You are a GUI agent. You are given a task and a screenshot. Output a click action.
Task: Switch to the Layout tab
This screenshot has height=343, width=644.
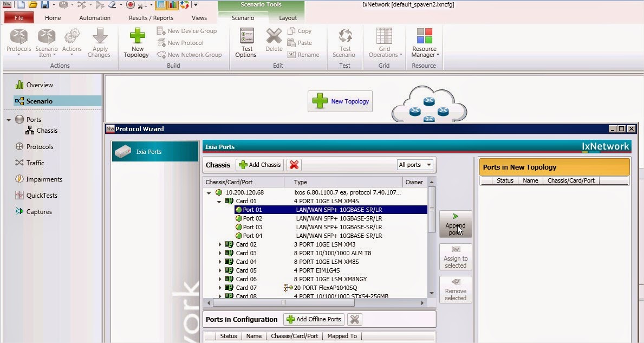(288, 17)
